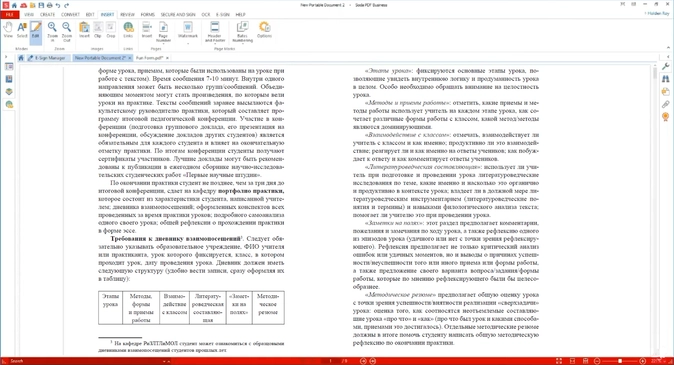Select the View hand mode tool

coord(8,30)
